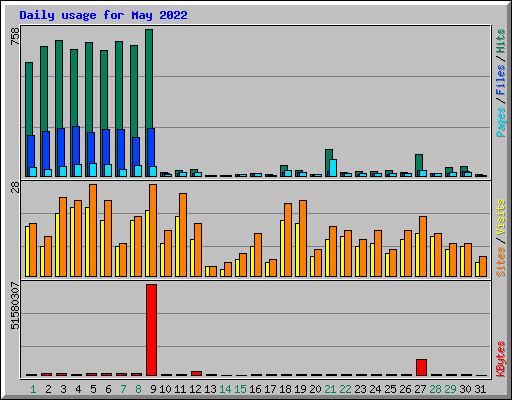Click the red KBytes bar for day 27

(x=421, y=367)
